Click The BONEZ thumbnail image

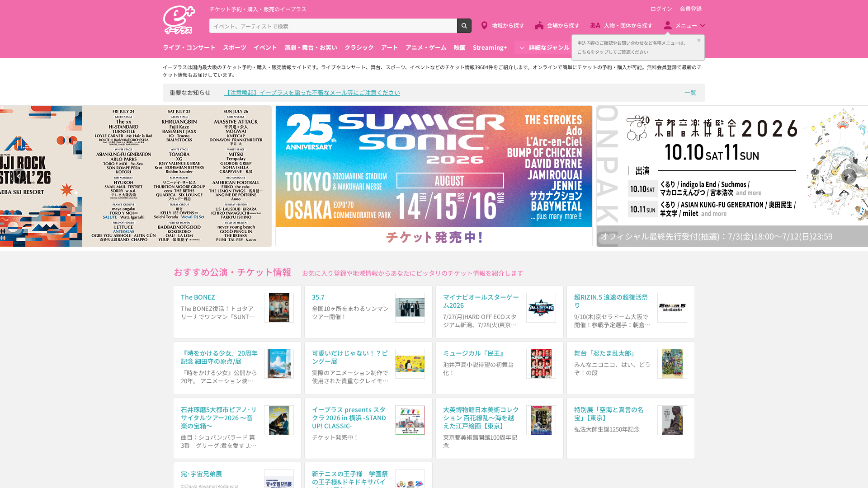pyautogui.click(x=279, y=308)
